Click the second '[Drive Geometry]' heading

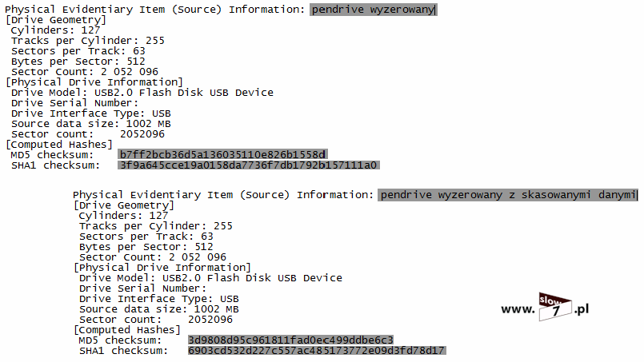pyautogui.click(x=124, y=205)
